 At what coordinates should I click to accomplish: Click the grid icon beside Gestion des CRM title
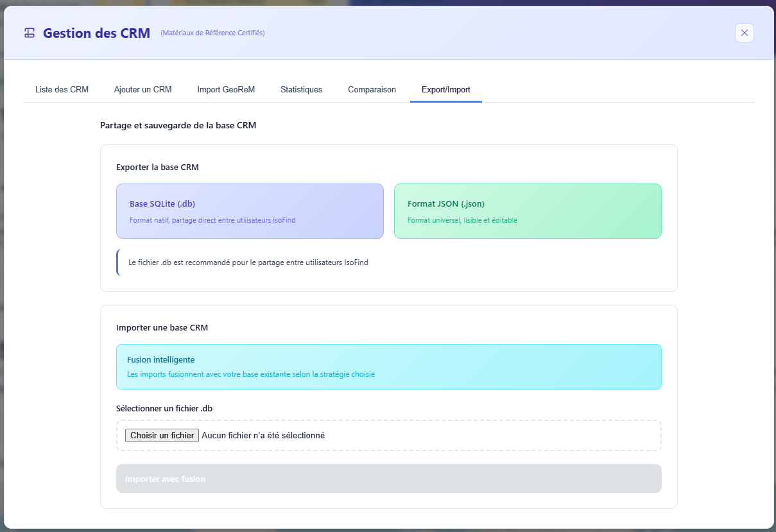tap(29, 32)
